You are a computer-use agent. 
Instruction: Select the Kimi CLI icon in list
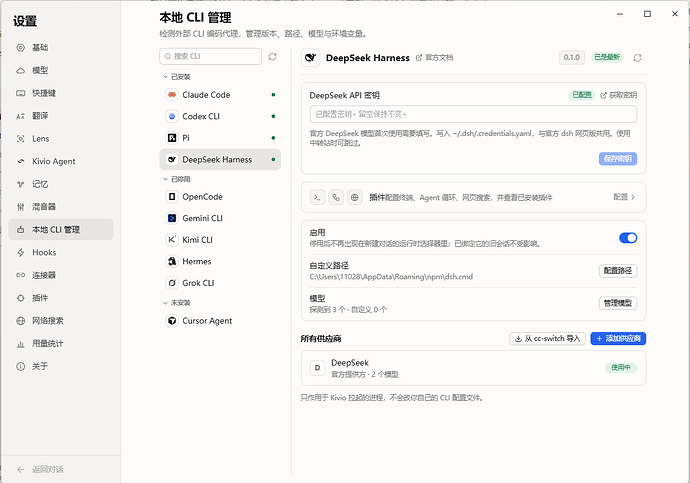[x=172, y=240]
